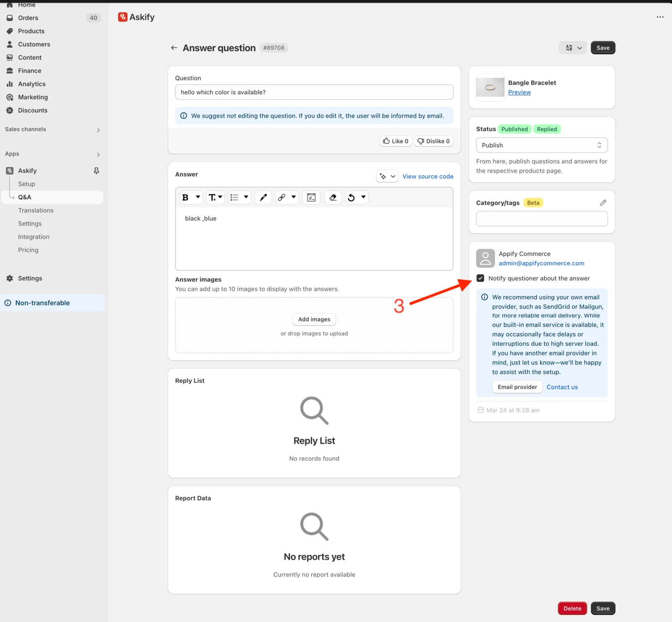The width and height of the screenshot is (672, 622).
Task: Open the AI magic sparkle dropdown
Action: click(387, 177)
